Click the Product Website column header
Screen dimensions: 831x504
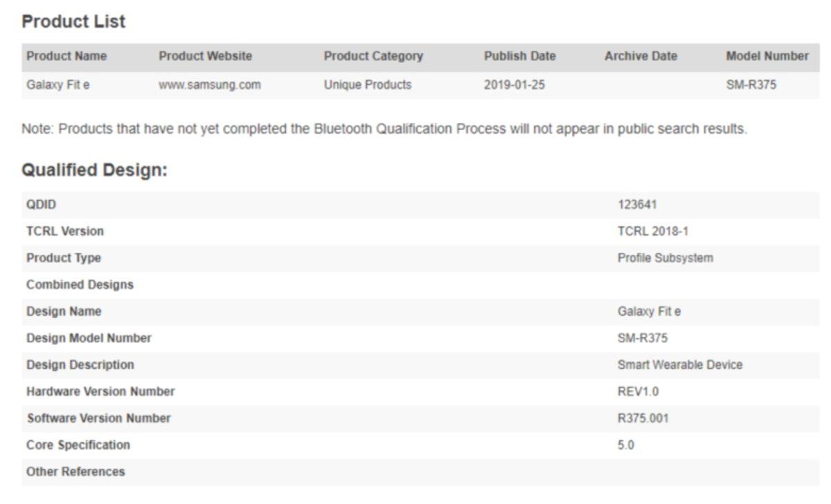pos(205,57)
